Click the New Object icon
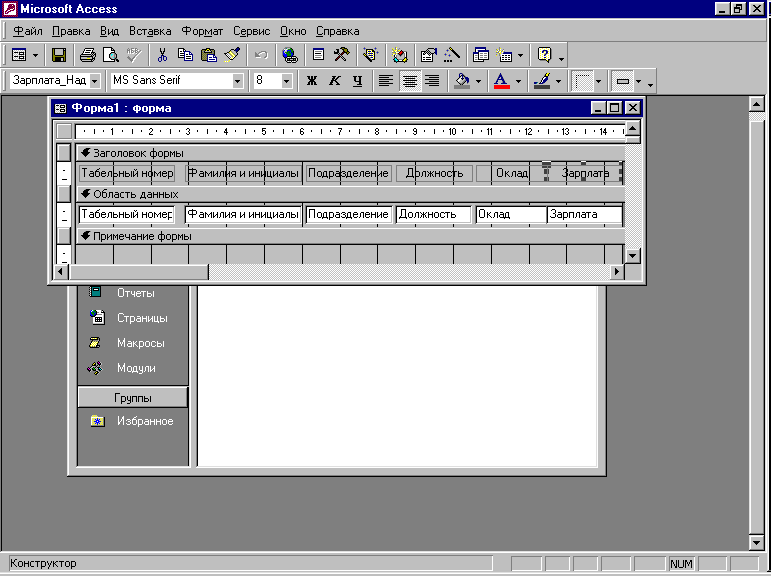This screenshot has height=576, width=771. [x=504, y=55]
